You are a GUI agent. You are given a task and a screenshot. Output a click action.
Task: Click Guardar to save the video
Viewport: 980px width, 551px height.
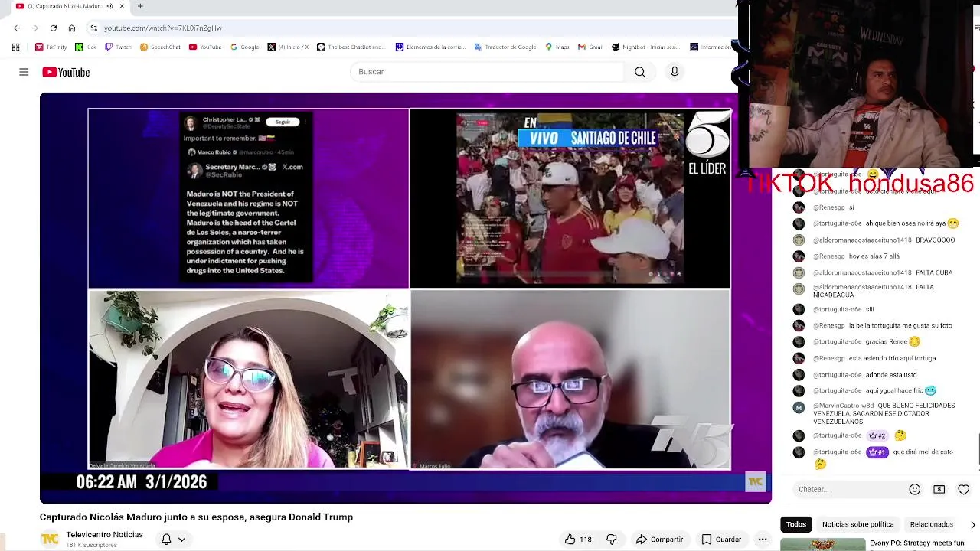tap(721, 540)
